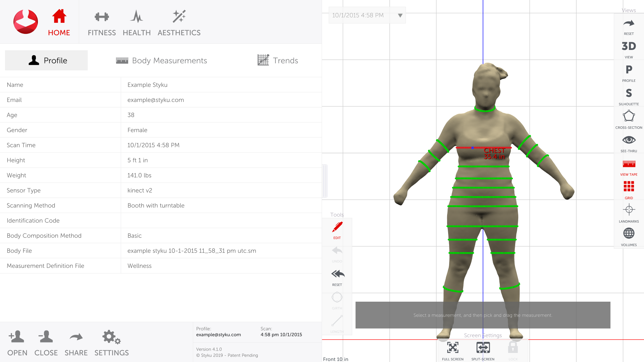Viewport: 644px width, 362px height.
Task: Open the scan date dropdown
Action: pos(400,15)
